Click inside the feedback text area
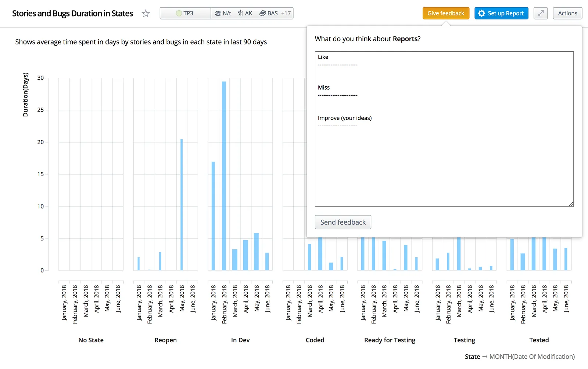The width and height of the screenshot is (588, 369). (444, 129)
